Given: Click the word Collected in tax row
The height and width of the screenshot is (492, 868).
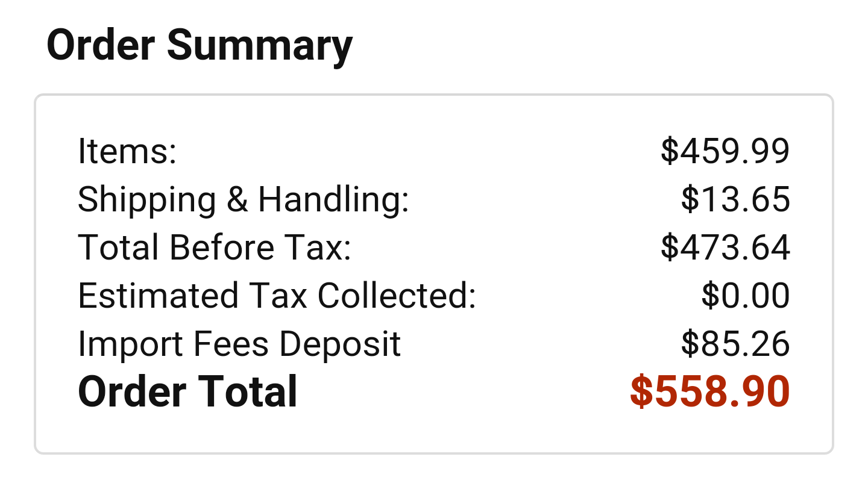Looking at the screenshot, I should (x=397, y=295).
